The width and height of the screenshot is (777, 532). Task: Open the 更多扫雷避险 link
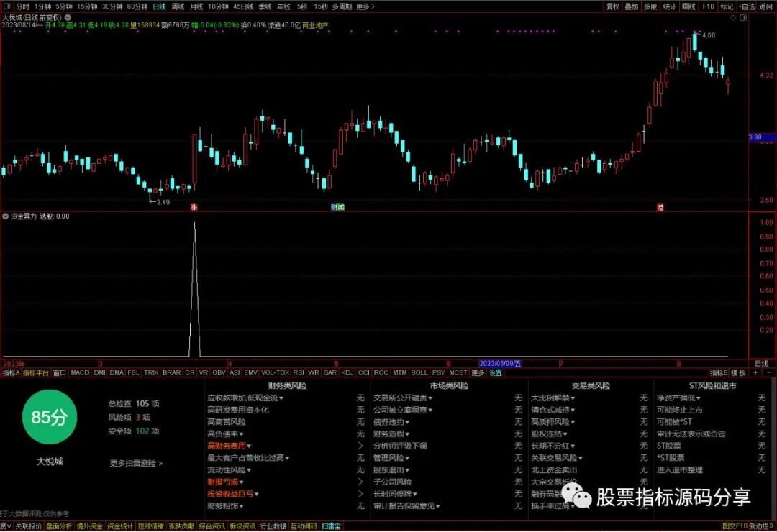tap(136, 463)
